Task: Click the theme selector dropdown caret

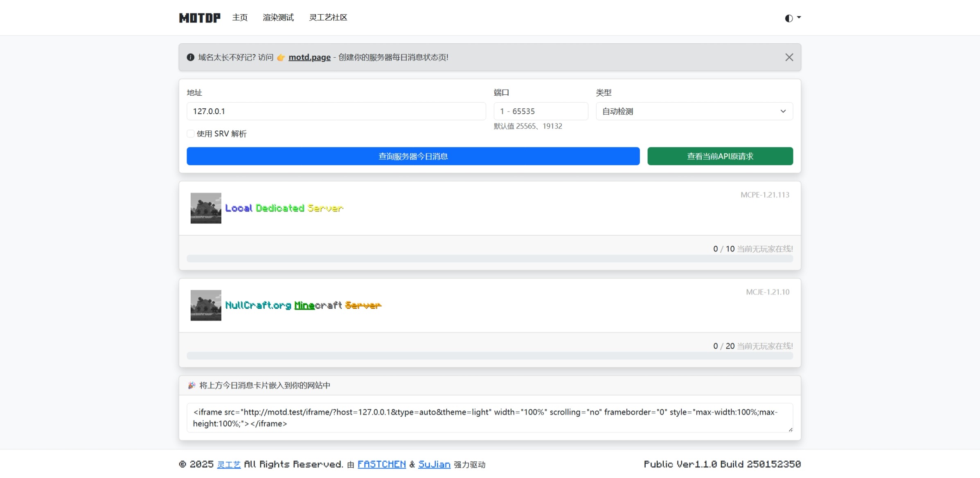Action: pyautogui.click(x=799, y=18)
